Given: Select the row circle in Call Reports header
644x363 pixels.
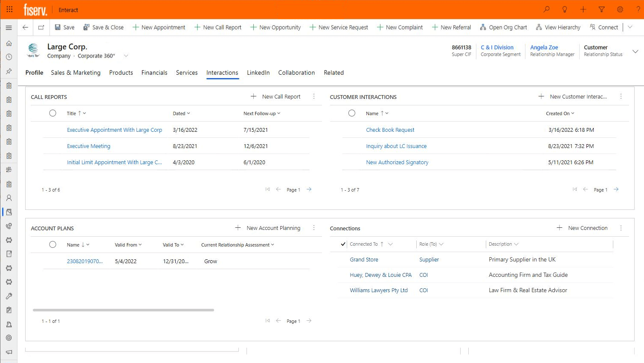Looking at the screenshot, I should pyautogui.click(x=53, y=113).
